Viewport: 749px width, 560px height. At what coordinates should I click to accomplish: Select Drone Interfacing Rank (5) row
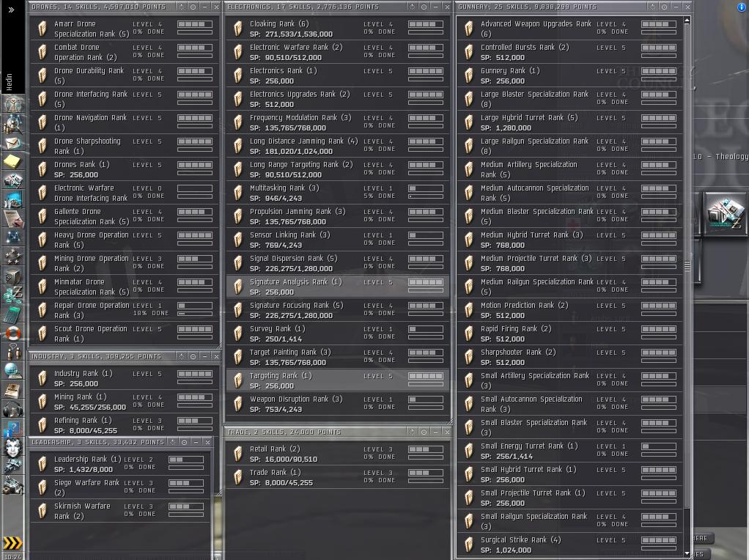(124, 99)
